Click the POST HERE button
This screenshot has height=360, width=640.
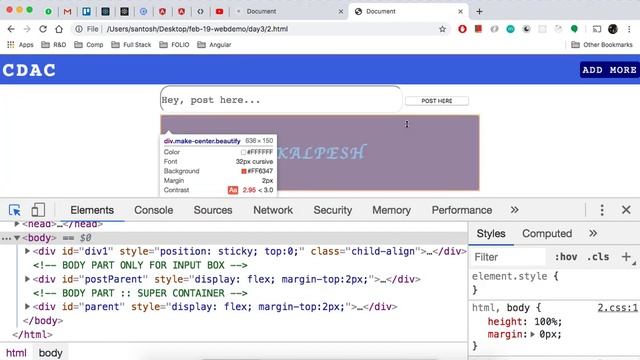pos(437,100)
